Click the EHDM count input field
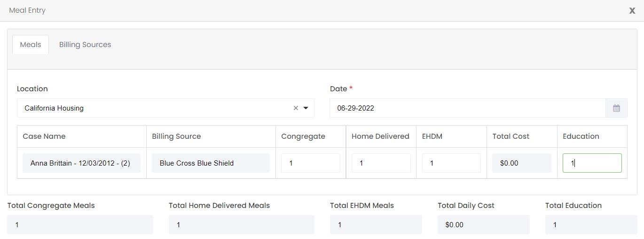The height and width of the screenshot is (239, 644). [451, 163]
